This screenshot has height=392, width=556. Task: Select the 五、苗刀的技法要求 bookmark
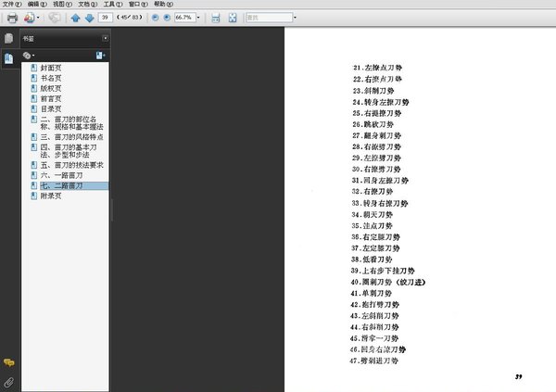[x=71, y=165]
